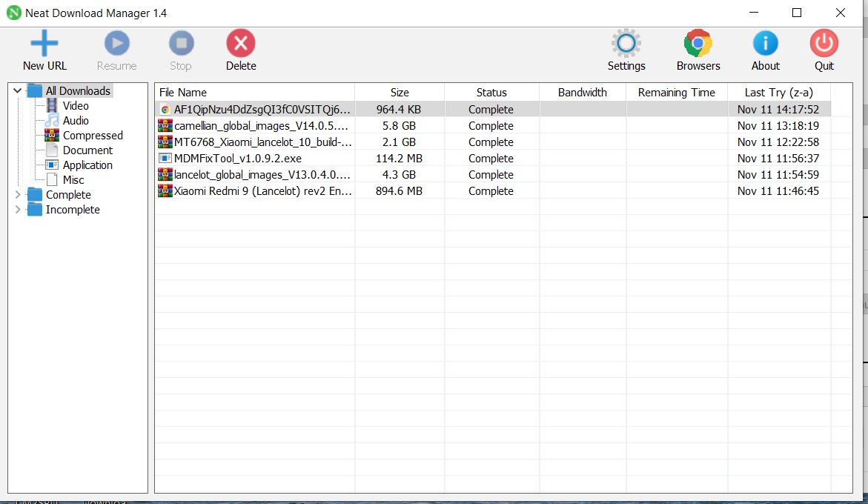Select the Audio category
This screenshot has height=504, width=868.
pyautogui.click(x=76, y=121)
